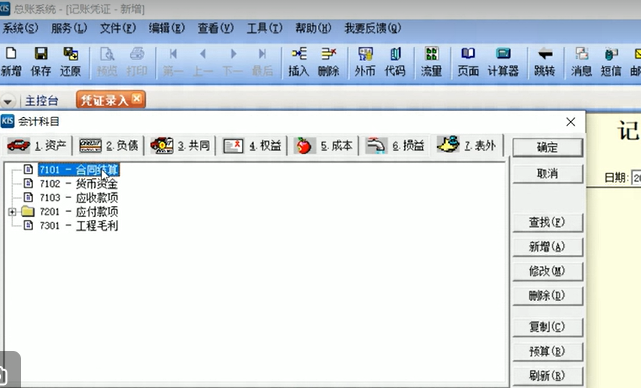Click the 删除 (delete) row toolbar icon

329,62
